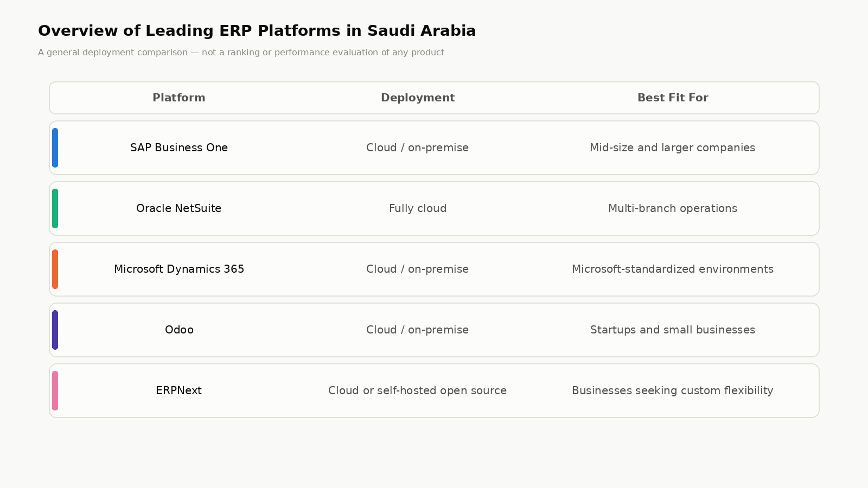This screenshot has width=868, height=488.
Task: Click the pink color bar beside ERPNext
Action: click(55, 390)
